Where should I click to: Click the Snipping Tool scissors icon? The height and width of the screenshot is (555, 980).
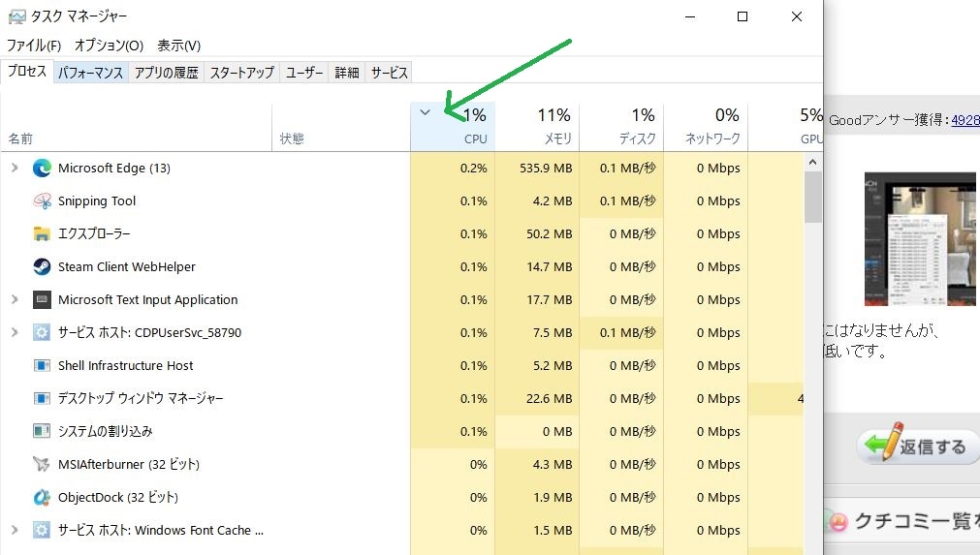(42, 201)
